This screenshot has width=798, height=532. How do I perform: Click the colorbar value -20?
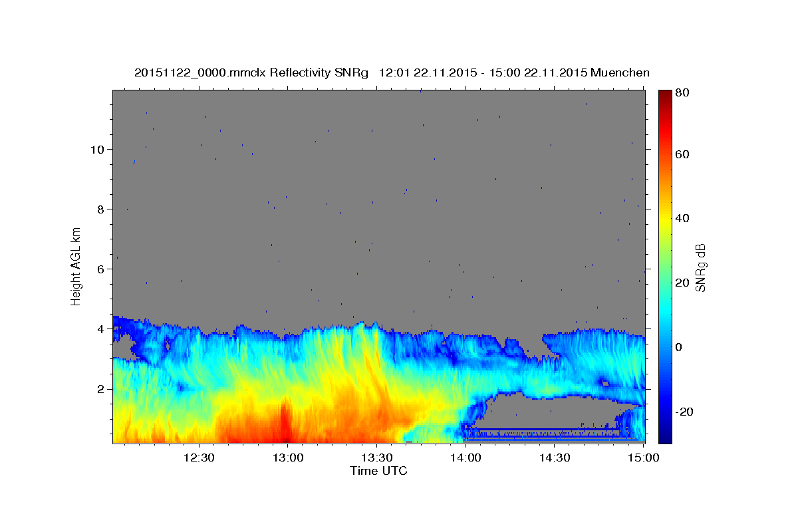click(x=685, y=412)
